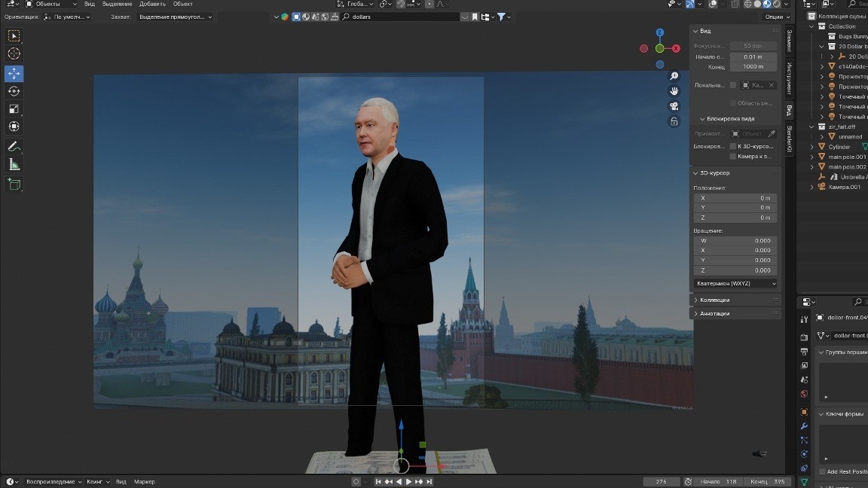Select the box select tool

14,36
